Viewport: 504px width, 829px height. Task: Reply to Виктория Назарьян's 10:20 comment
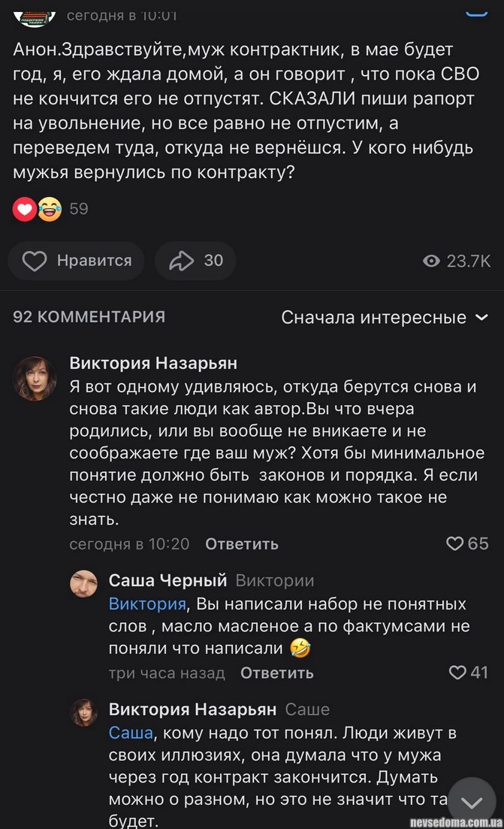pos(241,543)
